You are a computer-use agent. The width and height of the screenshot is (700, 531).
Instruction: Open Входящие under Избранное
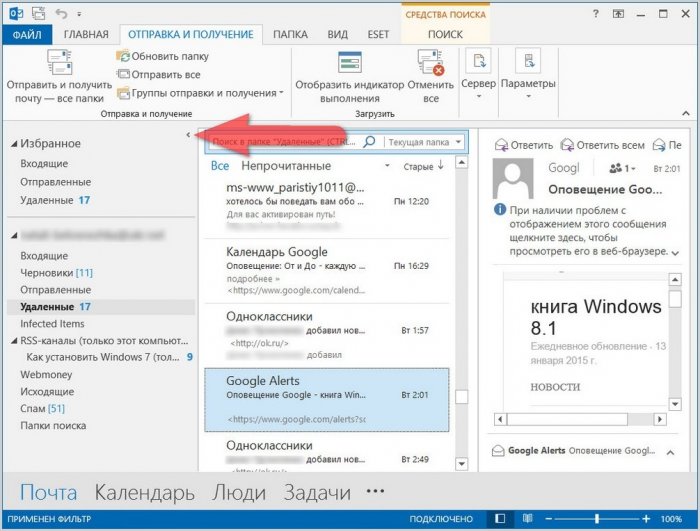coord(44,163)
